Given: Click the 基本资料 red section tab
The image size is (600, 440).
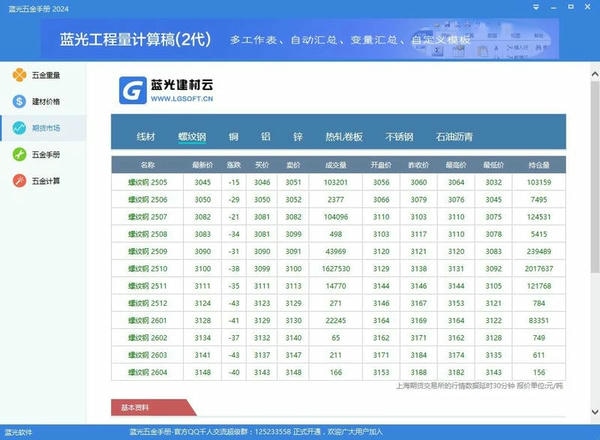Looking at the screenshot, I should (153, 407).
